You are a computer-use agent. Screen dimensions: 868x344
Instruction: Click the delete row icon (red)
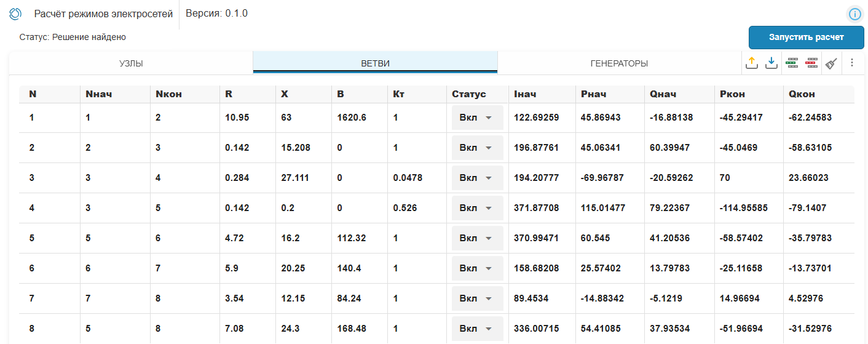pyautogui.click(x=811, y=63)
